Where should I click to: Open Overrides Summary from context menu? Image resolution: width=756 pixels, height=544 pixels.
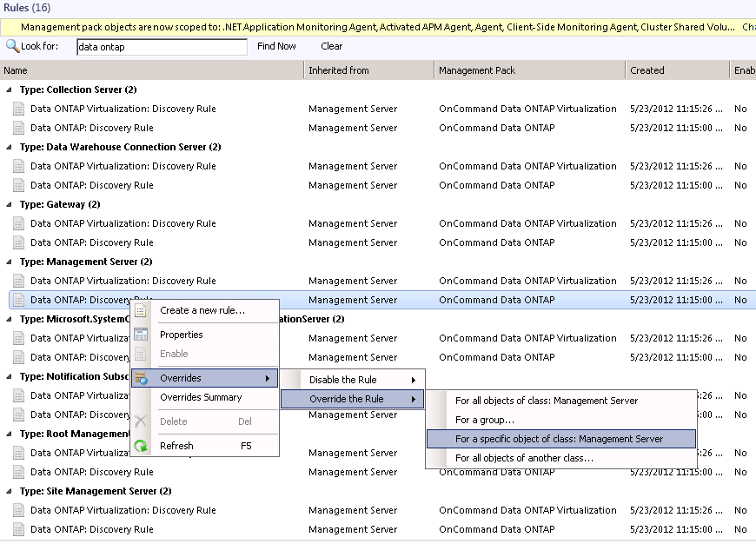click(201, 397)
